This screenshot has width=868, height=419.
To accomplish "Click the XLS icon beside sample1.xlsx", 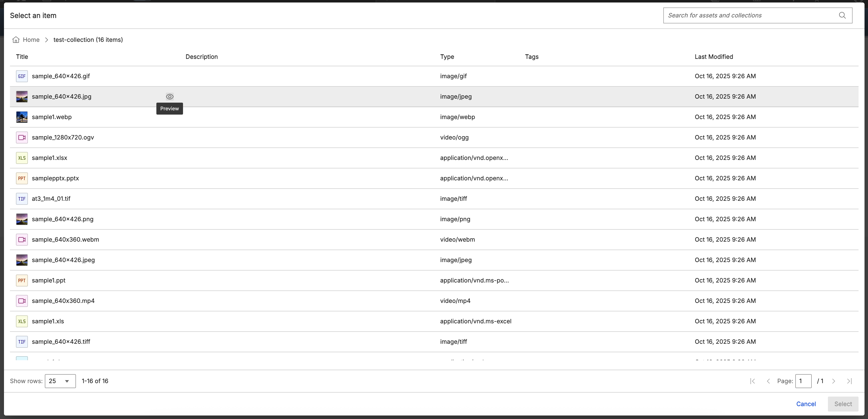I will 22,158.
